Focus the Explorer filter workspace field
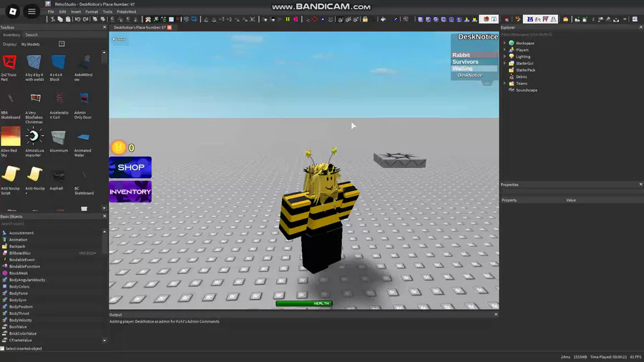 pyautogui.click(x=571, y=34)
